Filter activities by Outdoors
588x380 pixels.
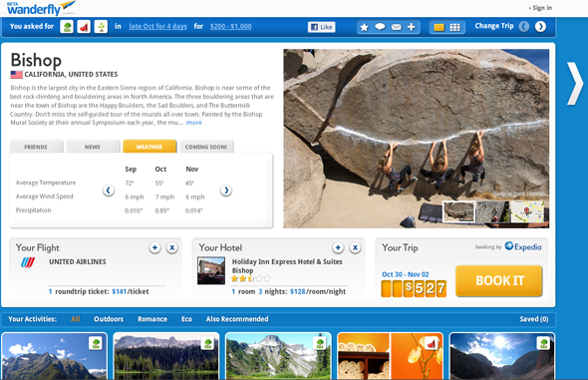point(109,319)
